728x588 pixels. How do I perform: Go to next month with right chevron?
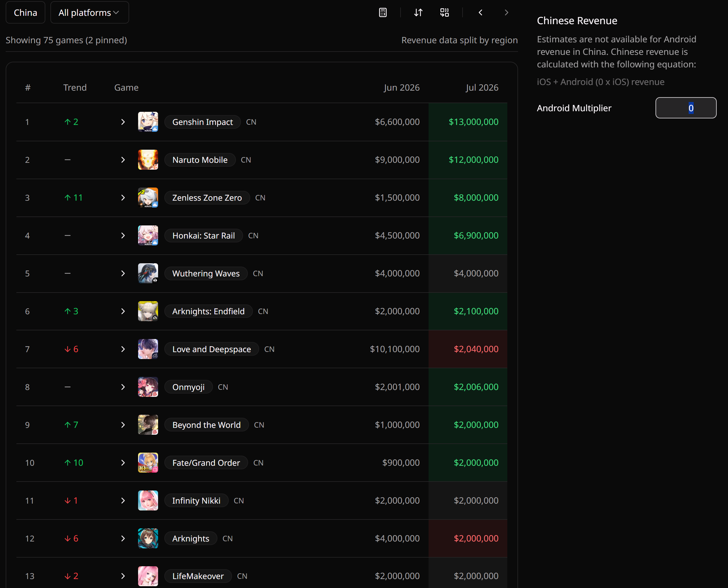[506, 13]
